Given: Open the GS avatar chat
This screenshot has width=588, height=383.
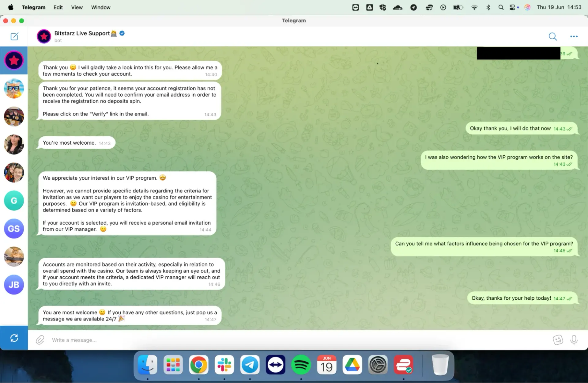Looking at the screenshot, I should pos(14,229).
